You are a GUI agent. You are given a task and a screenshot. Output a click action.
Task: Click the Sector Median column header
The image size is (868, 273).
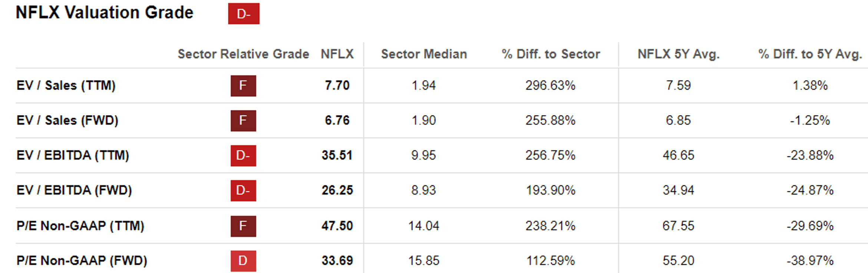(x=424, y=54)
